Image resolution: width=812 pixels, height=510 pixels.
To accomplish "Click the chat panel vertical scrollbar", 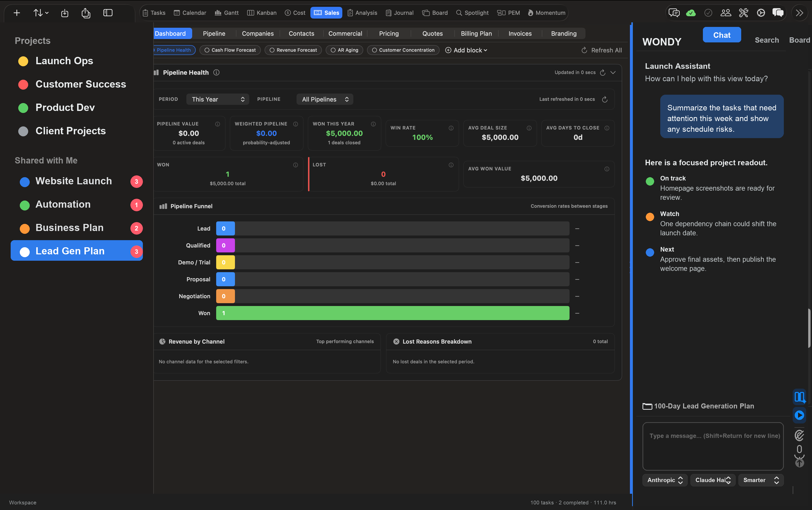I will 809,328.
